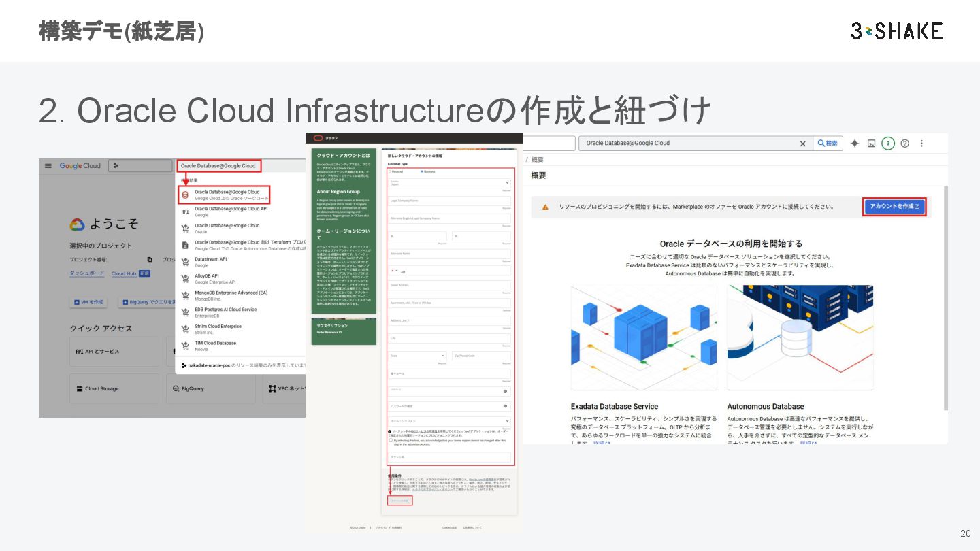Clear search text with X icon
The width and height of the screenshot is (980, 551).
click(x=802, y=144)
